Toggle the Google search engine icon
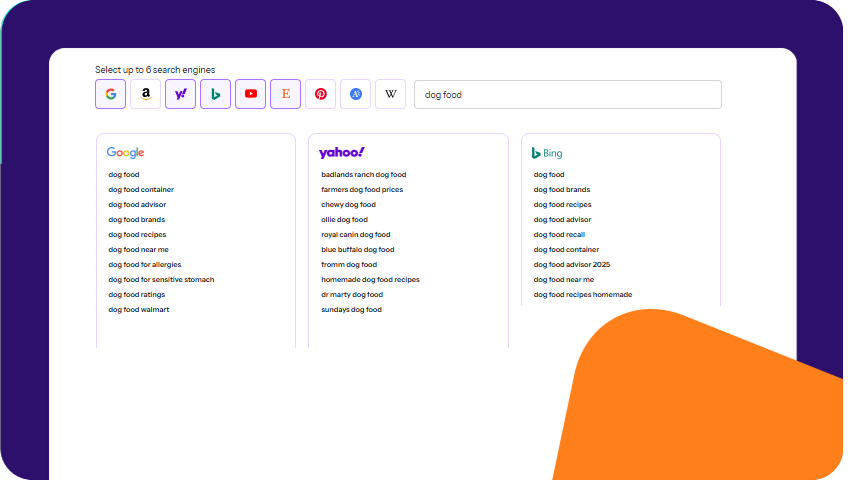The image size is (850, 481). 110,94
